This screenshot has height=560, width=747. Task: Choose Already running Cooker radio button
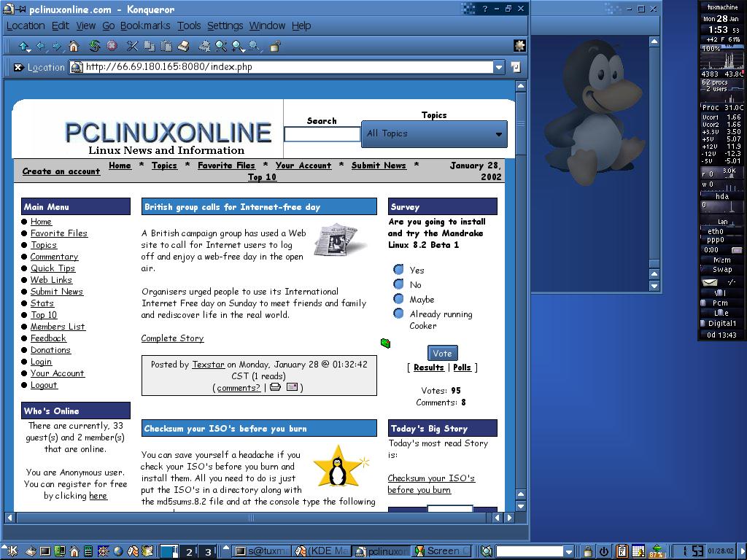(399, 314)
